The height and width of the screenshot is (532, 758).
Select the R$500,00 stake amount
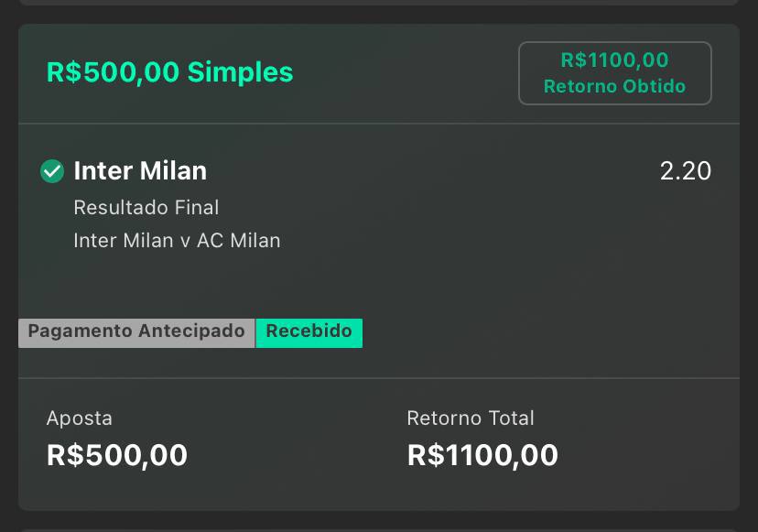pos(117,455)
